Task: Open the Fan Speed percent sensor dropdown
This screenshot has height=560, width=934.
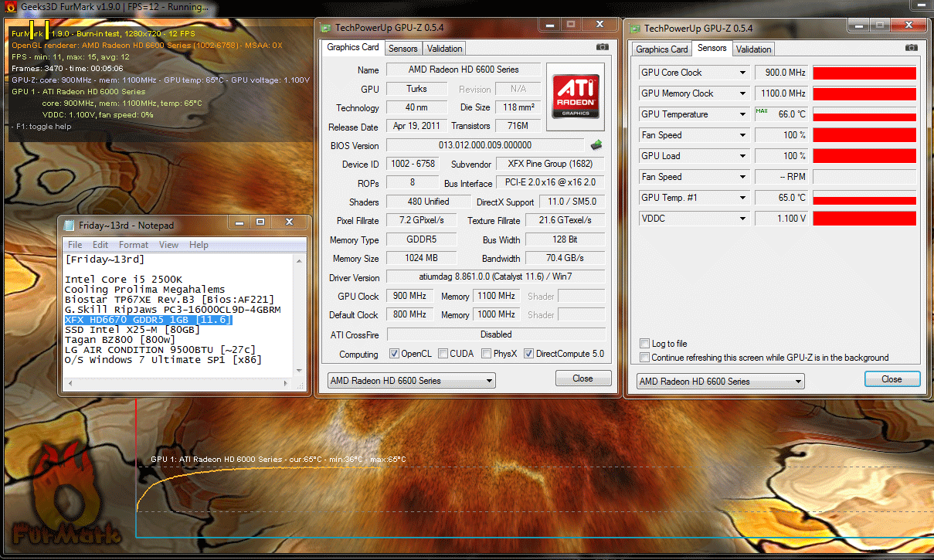Action: (742, 135)
